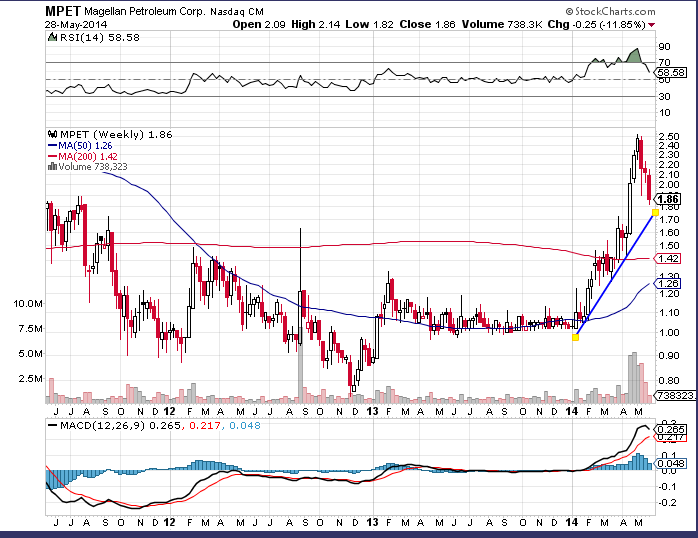Click the volume bars icon in the legend

(x=52, y=167)
